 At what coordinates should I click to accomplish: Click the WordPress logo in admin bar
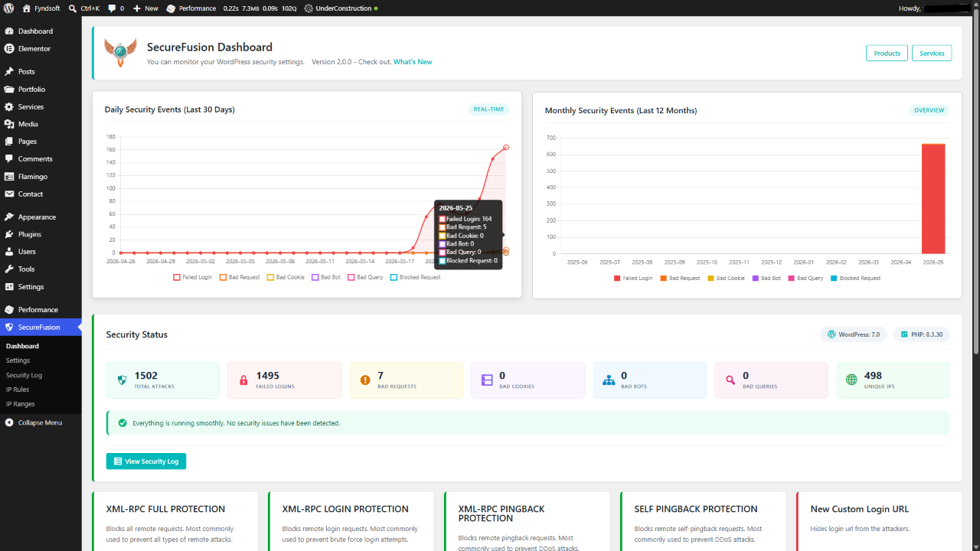click(8, 8)
